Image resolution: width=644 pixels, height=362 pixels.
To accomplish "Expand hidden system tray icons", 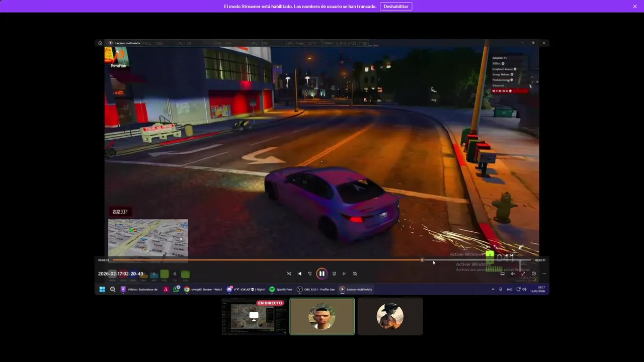I will click(x=493, y=289).
